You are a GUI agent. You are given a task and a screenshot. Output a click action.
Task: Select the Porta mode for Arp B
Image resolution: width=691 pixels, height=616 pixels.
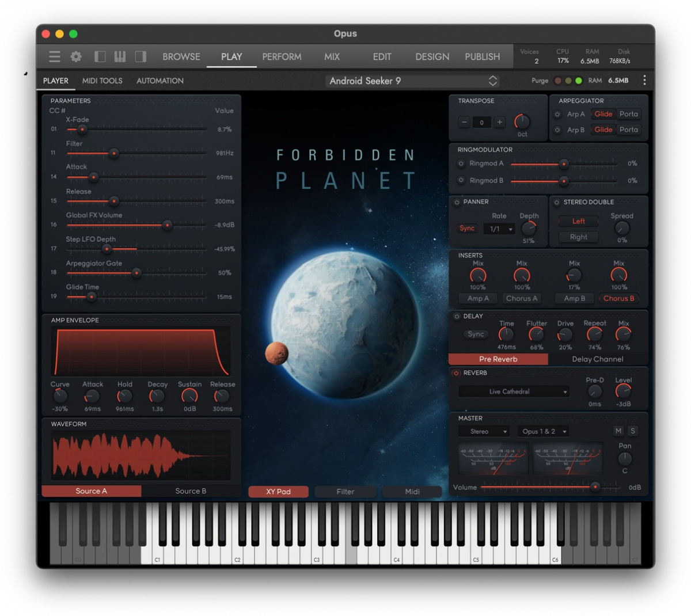pyautogui.click(x=629, y=130)
